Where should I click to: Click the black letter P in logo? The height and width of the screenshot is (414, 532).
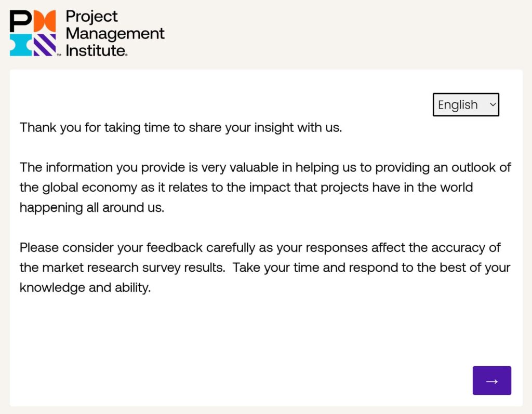pos(21,21)
